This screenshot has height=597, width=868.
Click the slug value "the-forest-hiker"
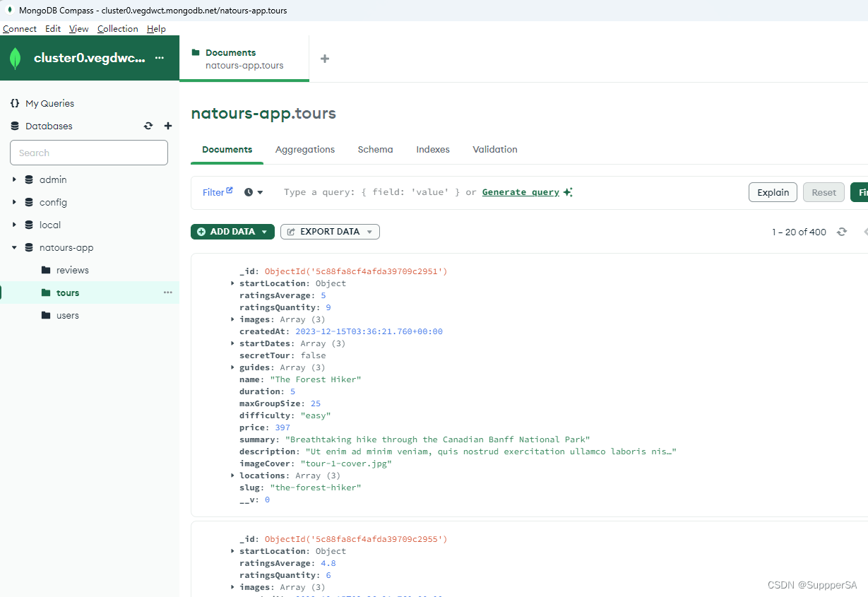(x=316, y=487)
